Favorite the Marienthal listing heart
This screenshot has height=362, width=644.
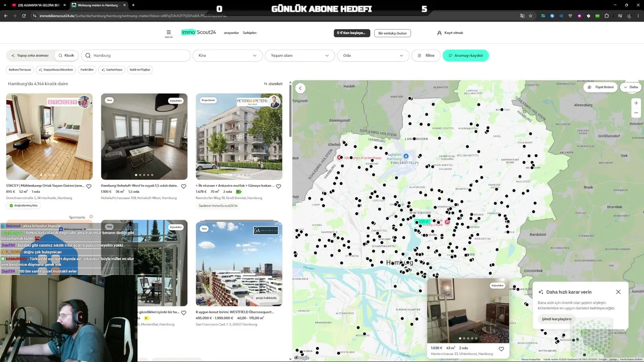click(x=184, y=312)
